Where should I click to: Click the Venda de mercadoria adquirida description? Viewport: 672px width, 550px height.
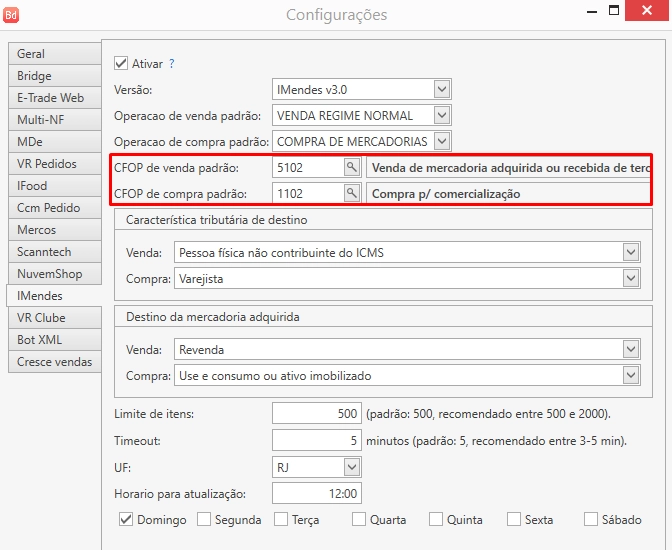(508, 168)
